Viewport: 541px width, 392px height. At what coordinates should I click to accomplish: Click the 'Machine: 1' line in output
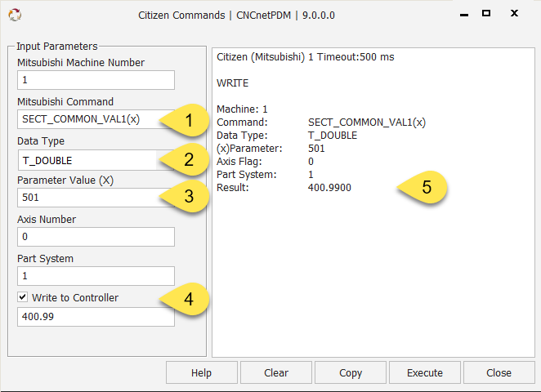click(x=242, y=109)
